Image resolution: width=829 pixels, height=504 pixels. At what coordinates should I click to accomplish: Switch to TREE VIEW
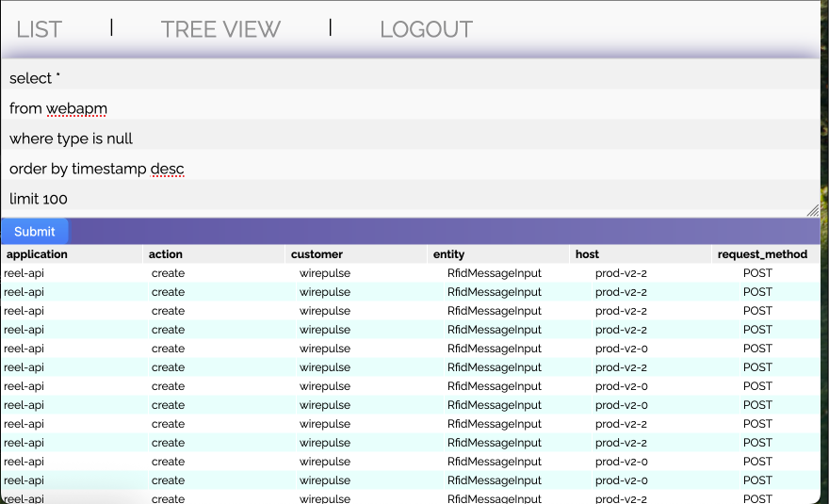(220, 29)
